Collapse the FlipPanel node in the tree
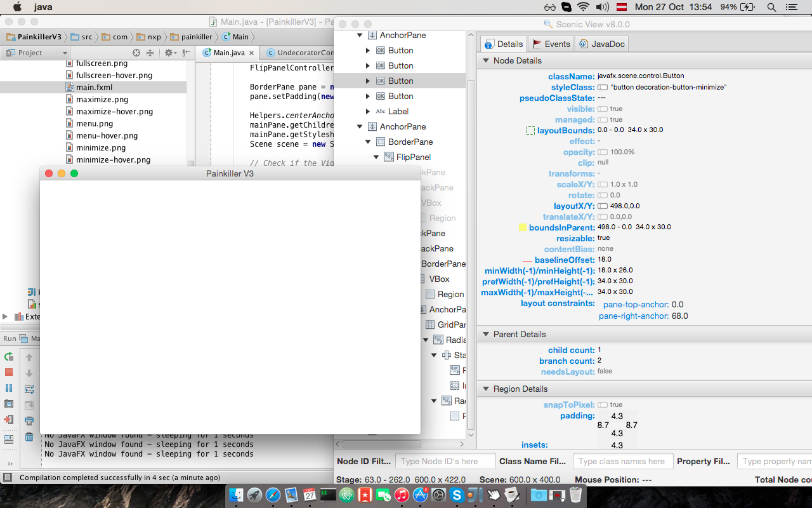Screen dimensions: 812x508 (x=376, y=157)
